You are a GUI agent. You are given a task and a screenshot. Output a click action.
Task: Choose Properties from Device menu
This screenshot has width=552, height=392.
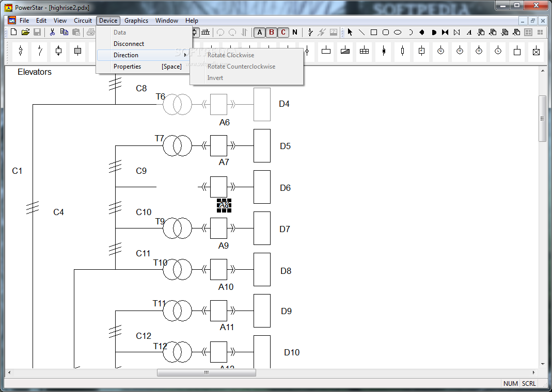click(145, 67)
